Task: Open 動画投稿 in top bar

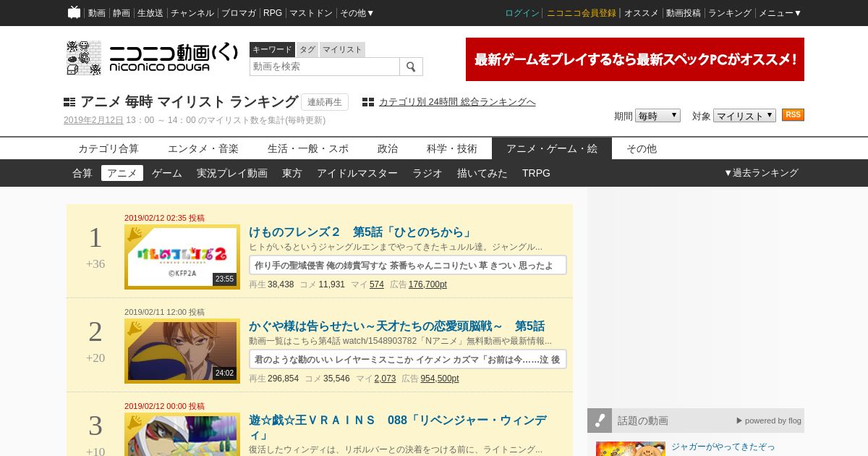Action: 684,13
